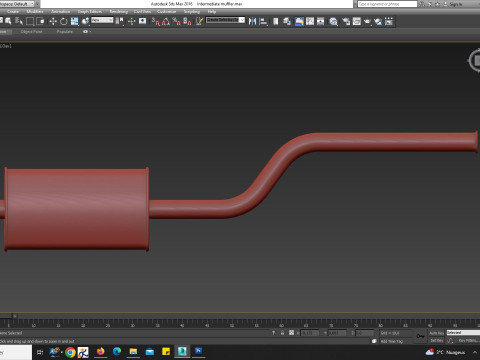The image size is (480, 360).
Task: Toggle Absolute/Offset transform type-in mode
Action: 291,333
